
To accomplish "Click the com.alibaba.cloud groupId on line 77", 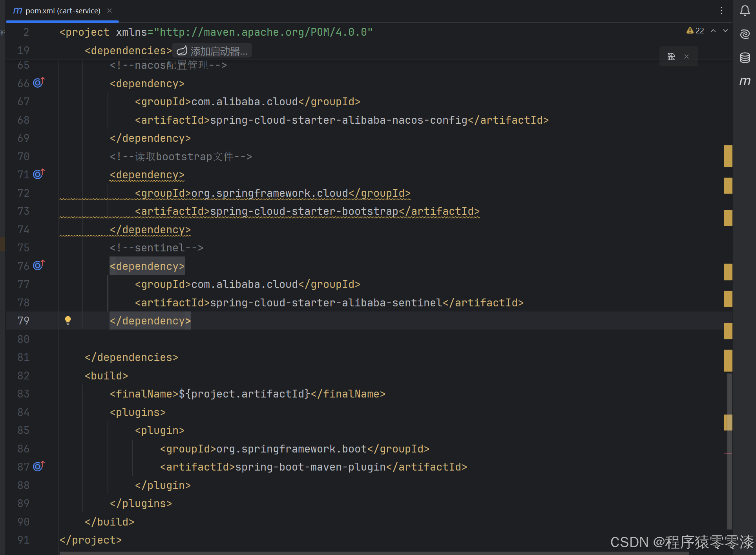I will click(245, 284).
